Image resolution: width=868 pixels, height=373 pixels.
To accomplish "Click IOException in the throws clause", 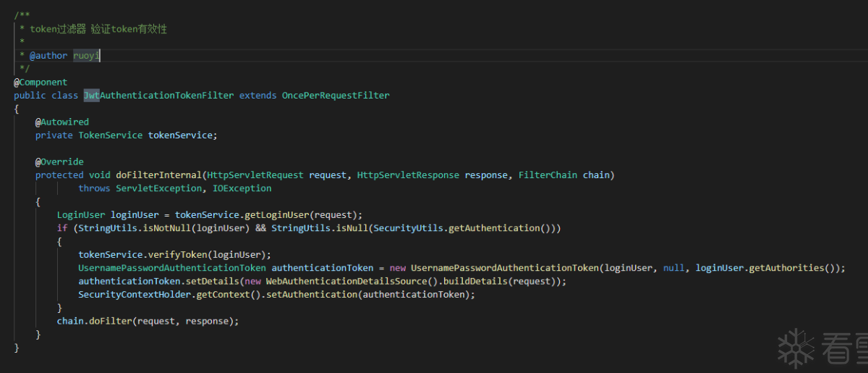I will [x=242, y=188].
